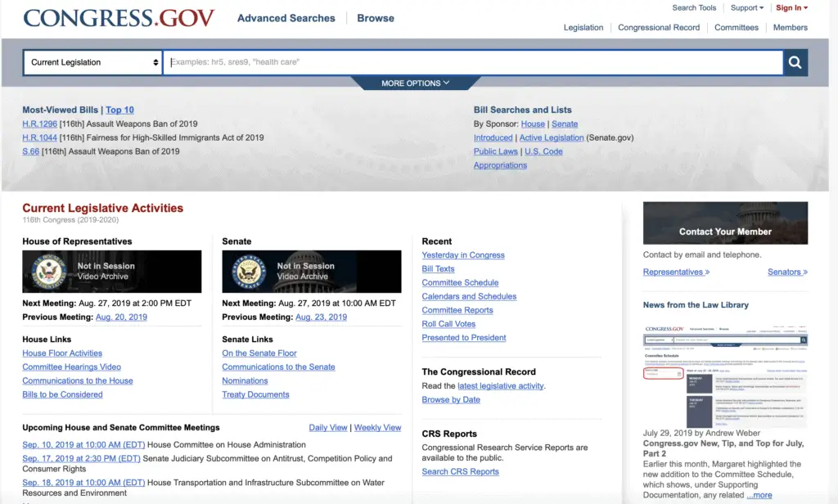The width and height of the screenshot is (838, 504).
Task: Focus the legislation search text field
Action: [473, 62]
